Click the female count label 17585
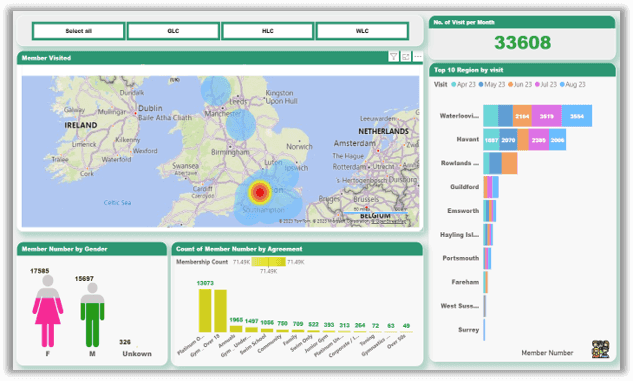633x381 pixels. 40,271
